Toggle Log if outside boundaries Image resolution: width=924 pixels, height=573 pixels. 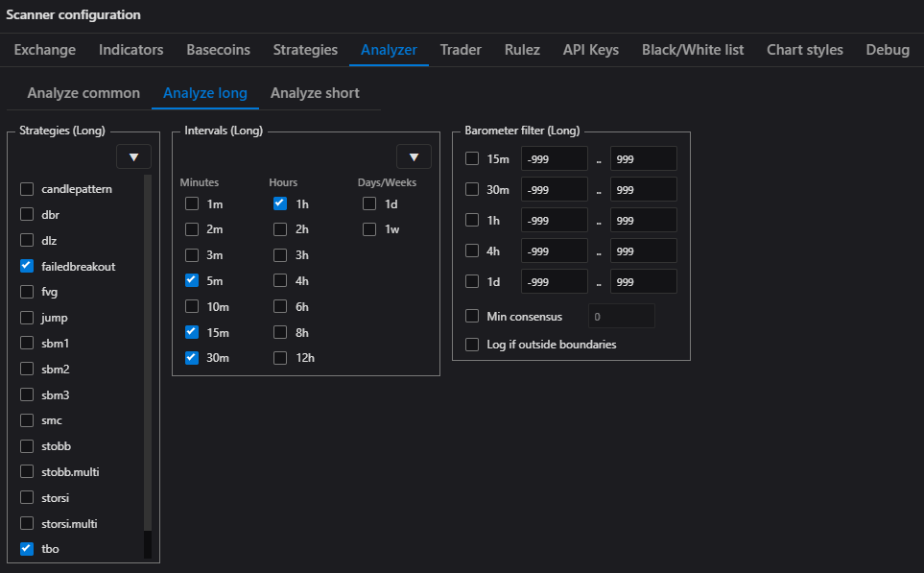[472, 345]
